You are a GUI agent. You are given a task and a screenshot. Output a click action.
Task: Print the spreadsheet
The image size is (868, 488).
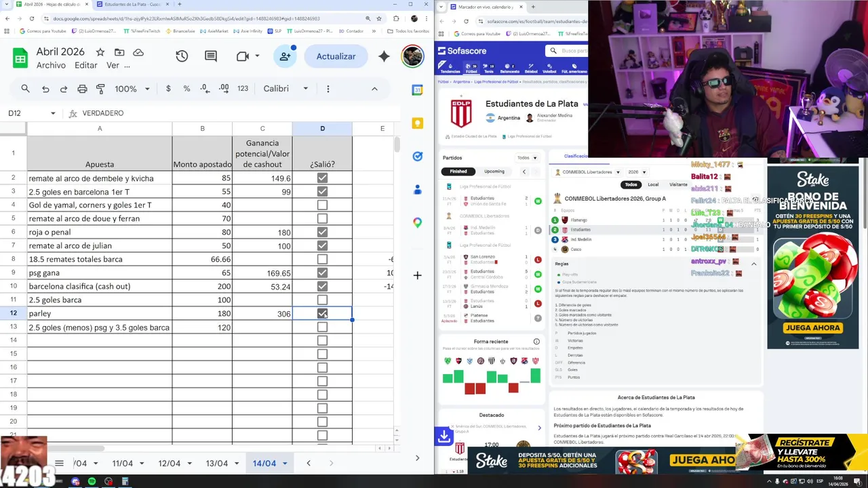(82, 89)
